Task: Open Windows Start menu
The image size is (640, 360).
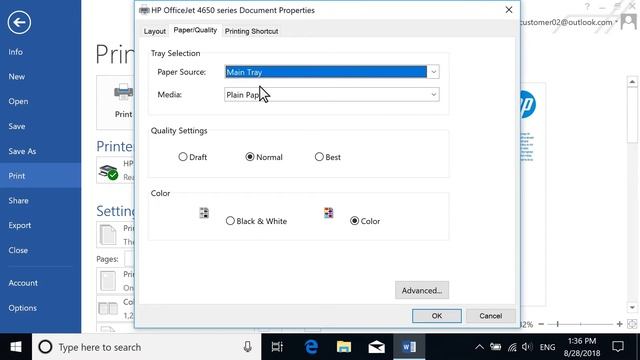Action: [16, 347]
